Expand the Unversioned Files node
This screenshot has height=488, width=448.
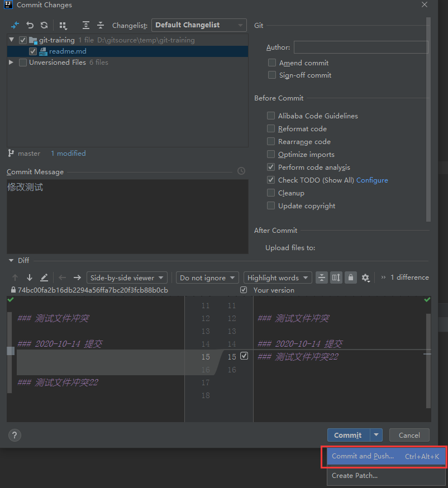11,62
